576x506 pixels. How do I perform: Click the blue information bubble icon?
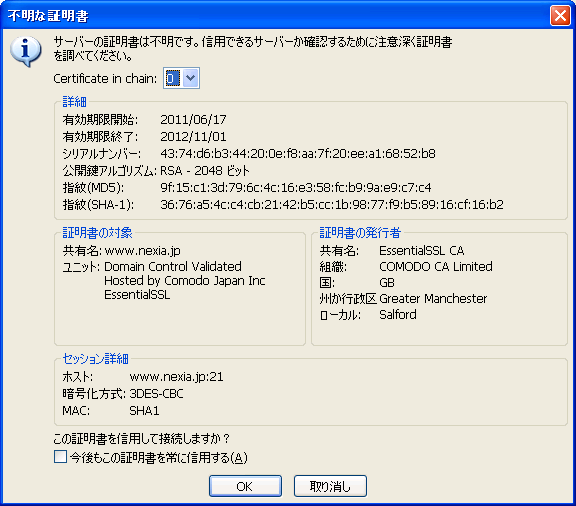25,51
